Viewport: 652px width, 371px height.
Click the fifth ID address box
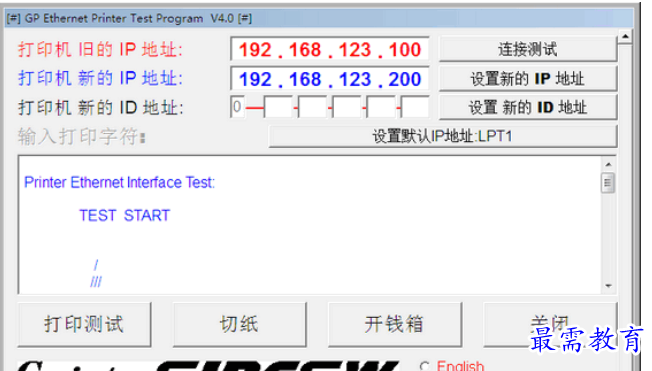click(380, 107)
